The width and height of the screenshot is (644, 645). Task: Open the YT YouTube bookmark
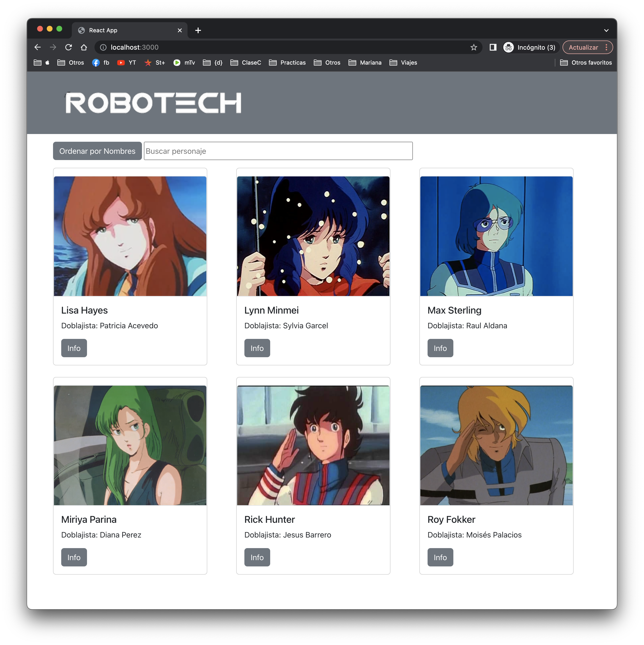(127, 63)
